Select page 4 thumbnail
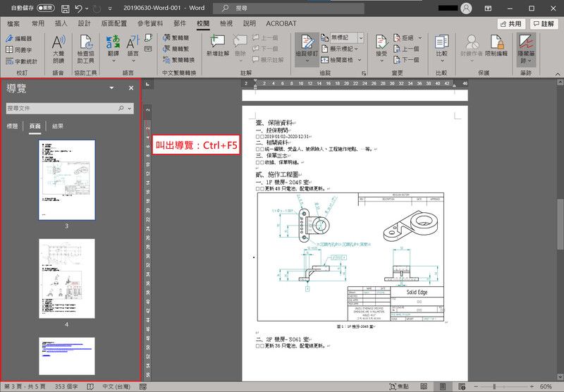 pyautogui.click(x=67, y=278)
